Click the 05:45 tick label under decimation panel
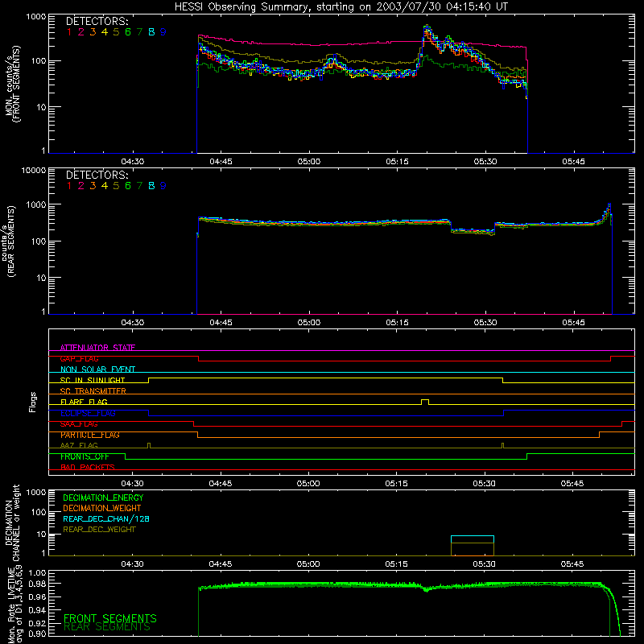Image resolution: width=644 pixels, height=644 pixels. tap(572, 564)
